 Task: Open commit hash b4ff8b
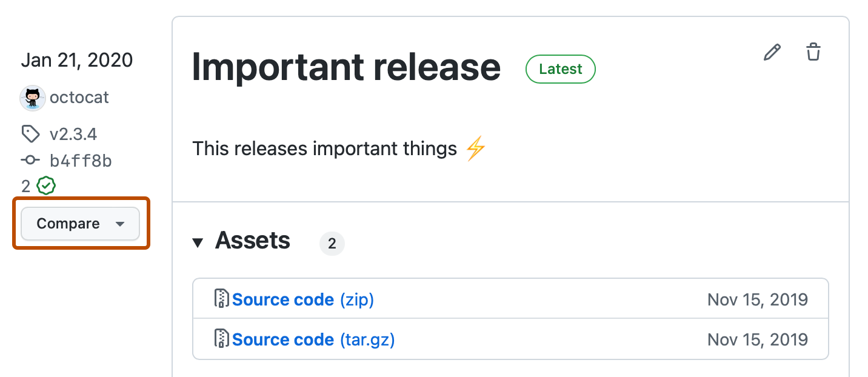[x=81, y=161]
